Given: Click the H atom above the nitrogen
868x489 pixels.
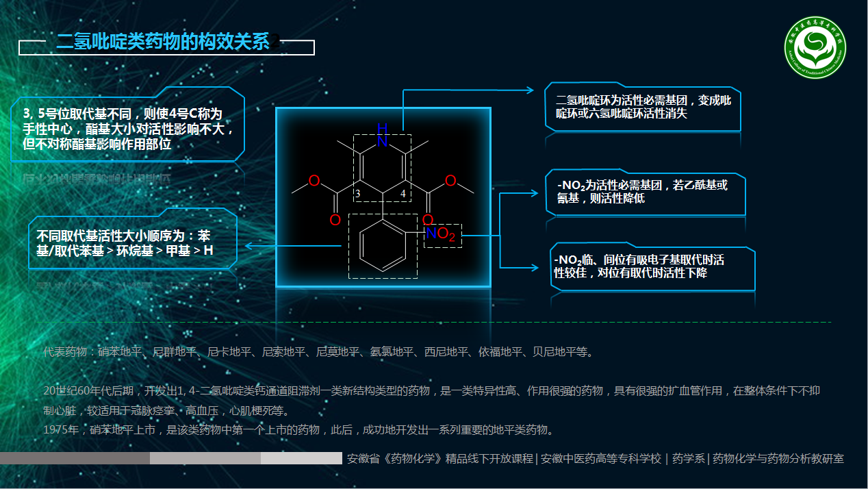Looking at the screenshot, I should 381,128.
